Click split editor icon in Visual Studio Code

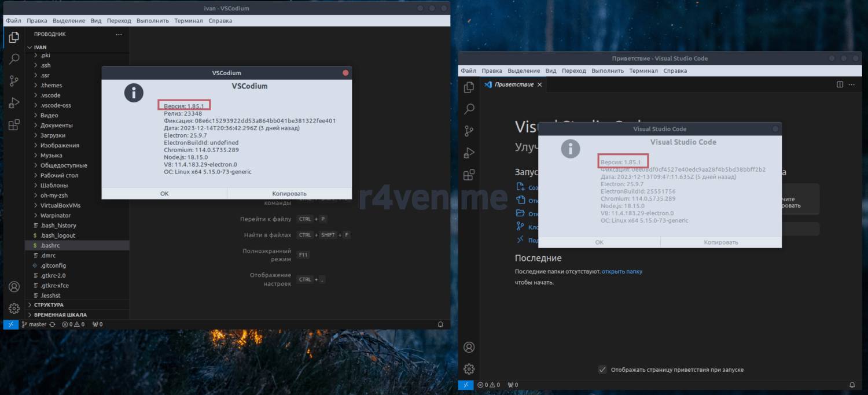tap(840, 84)
